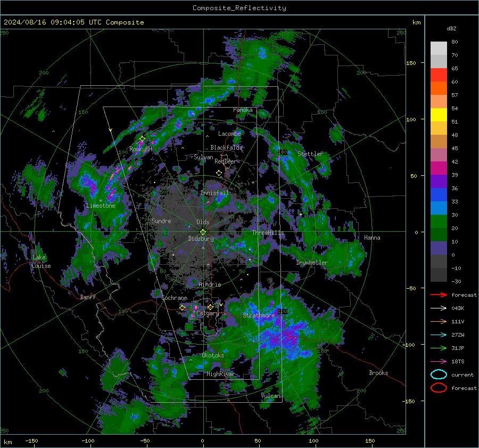Viewport: 479px width, 448px height.
Task: Click the Sylvan label
Action: (203, 157)
